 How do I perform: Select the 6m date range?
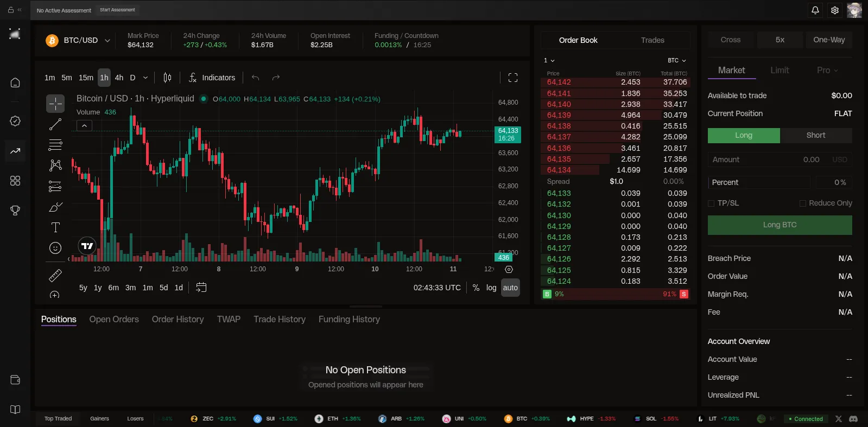[113, 288]
